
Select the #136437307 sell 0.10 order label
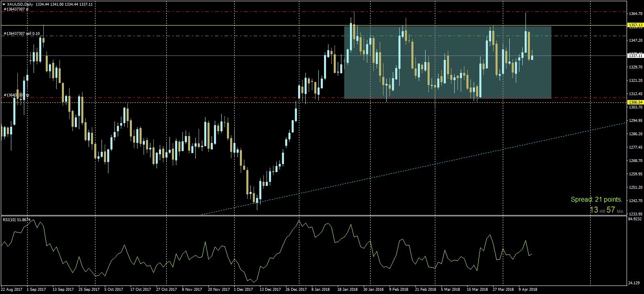coord(21,34)
